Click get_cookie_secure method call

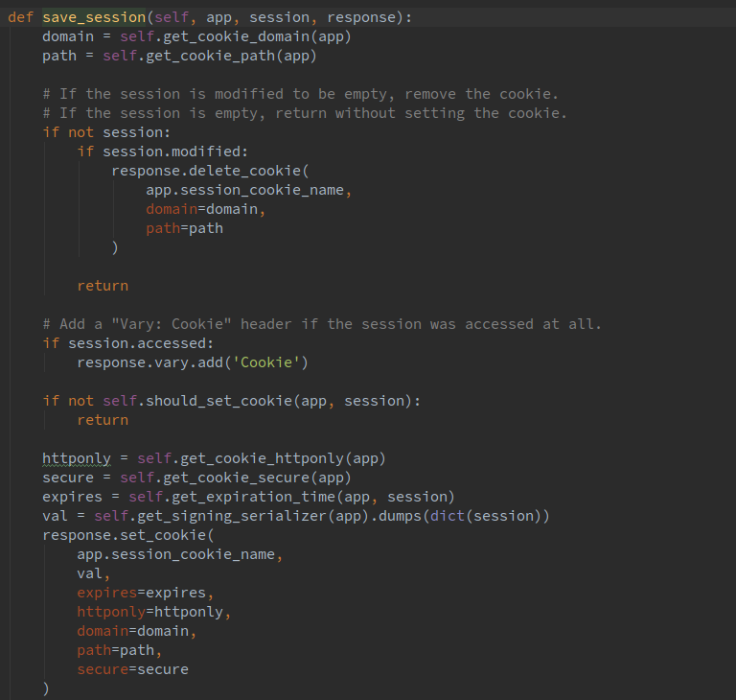pos(236,478)
